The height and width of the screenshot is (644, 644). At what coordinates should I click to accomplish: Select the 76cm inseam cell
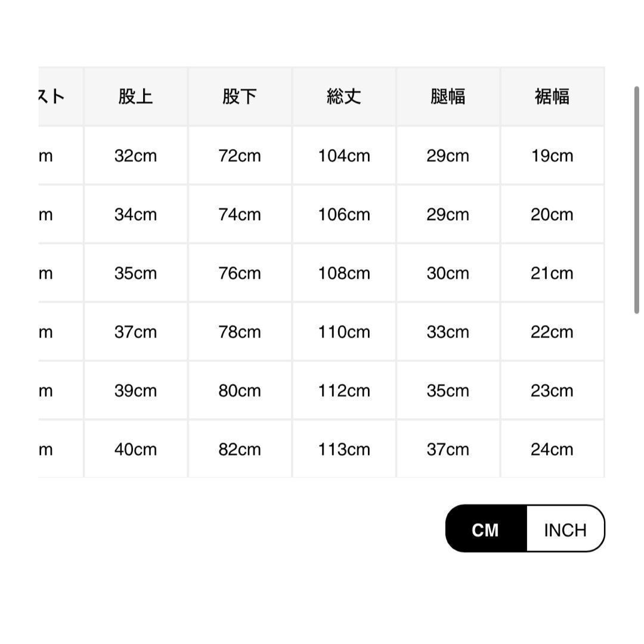[240, 273]
